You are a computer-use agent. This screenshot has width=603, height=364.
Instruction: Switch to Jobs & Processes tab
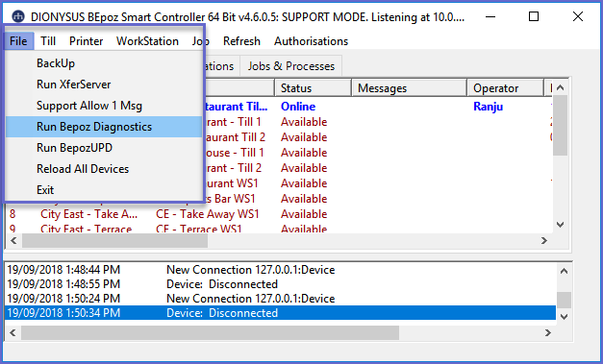click(x=291, y=66)
